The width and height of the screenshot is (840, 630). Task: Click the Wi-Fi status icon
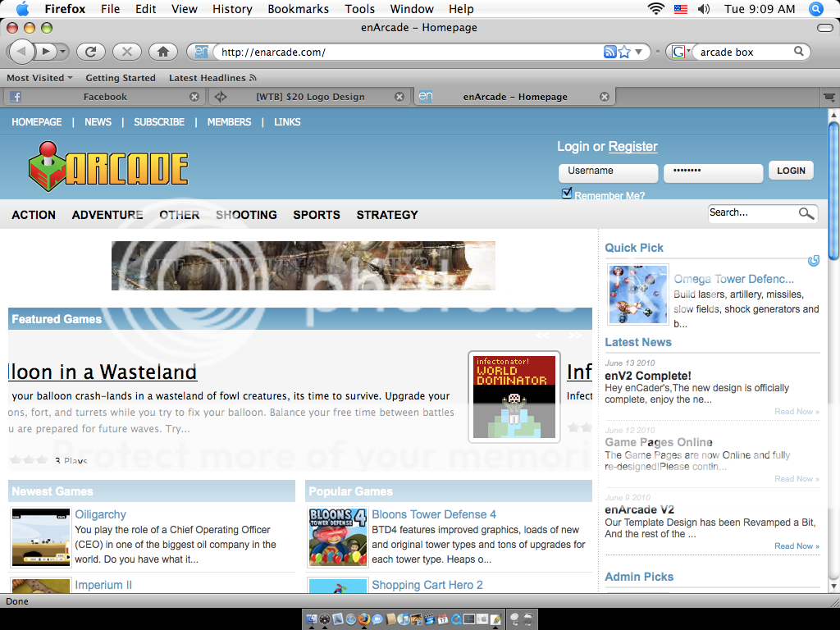point(655,8)
